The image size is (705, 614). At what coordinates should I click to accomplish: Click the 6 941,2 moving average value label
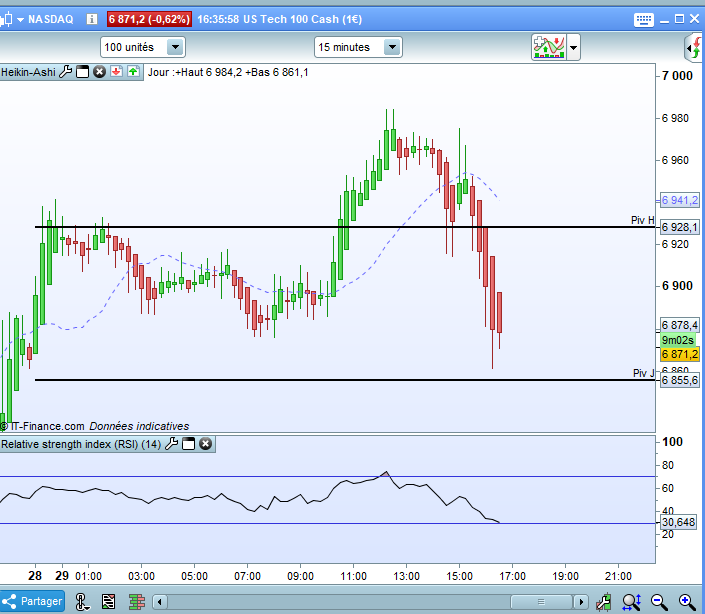tap(680, 200)
